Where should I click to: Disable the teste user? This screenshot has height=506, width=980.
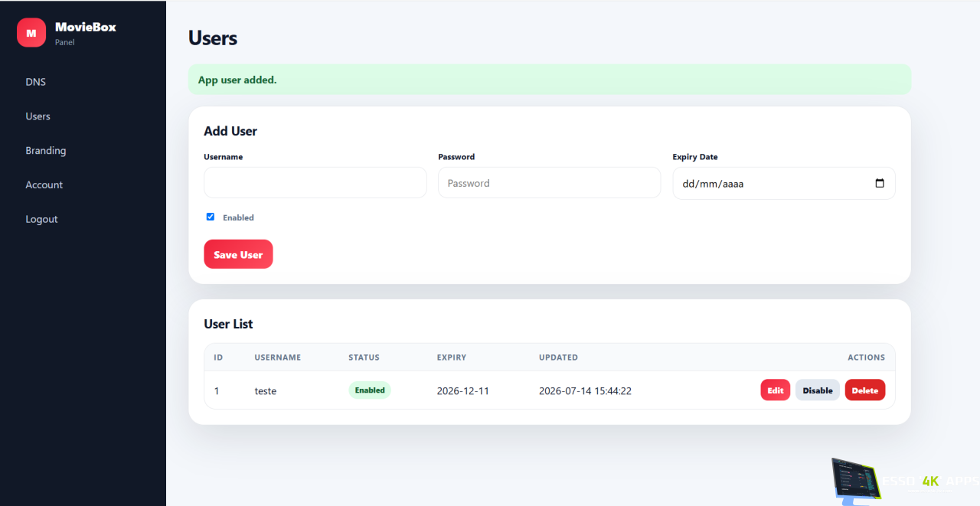818,390
